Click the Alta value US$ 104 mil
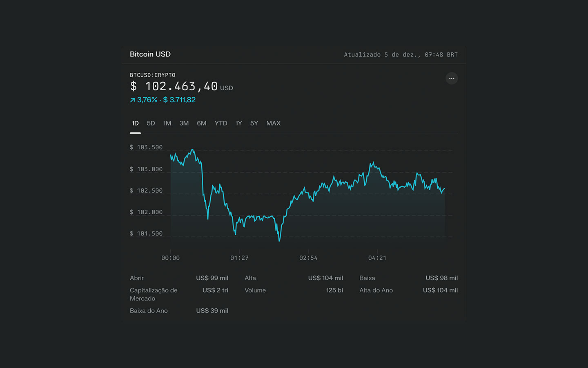 pos(325,278)
